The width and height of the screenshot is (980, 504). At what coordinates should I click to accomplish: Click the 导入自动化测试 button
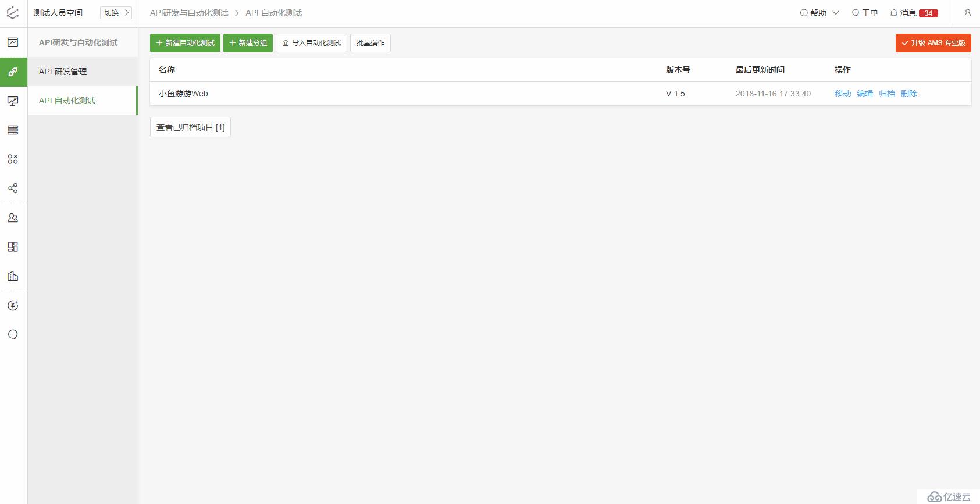pos(311,43)
